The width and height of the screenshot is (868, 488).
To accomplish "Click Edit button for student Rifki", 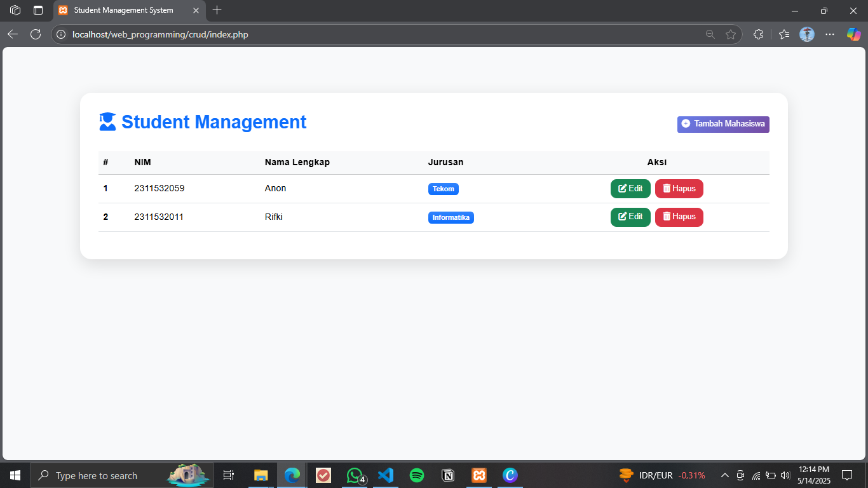I will click(x=630, y=217).
